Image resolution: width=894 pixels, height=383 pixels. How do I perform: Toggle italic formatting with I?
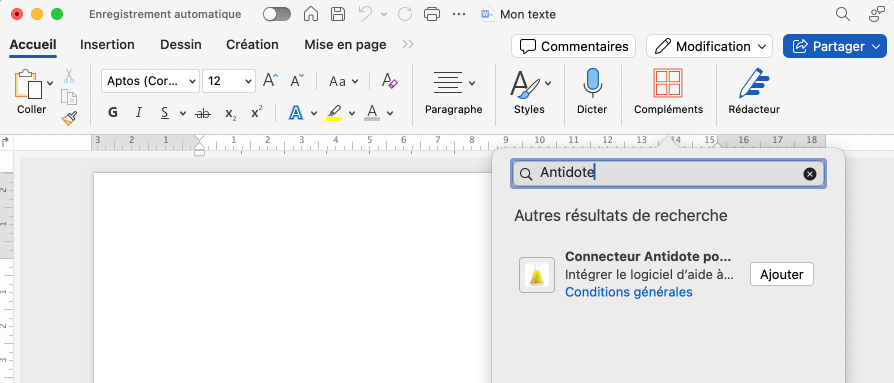tap(139, 113)
